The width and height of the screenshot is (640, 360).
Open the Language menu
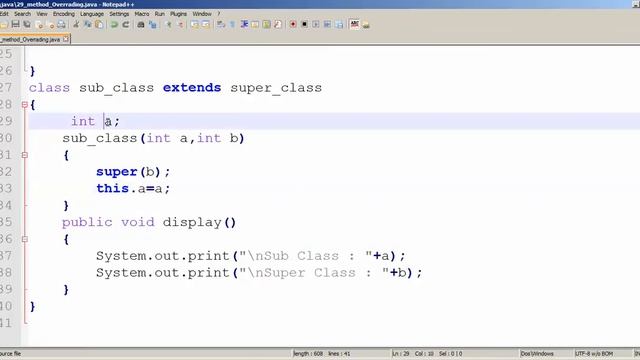[x=92, y=14]
